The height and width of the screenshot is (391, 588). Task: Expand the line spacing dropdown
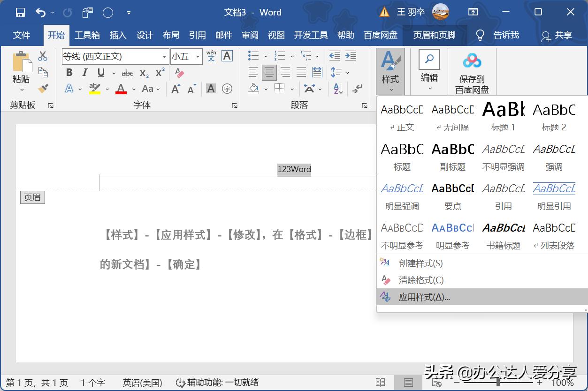point(347,73)
